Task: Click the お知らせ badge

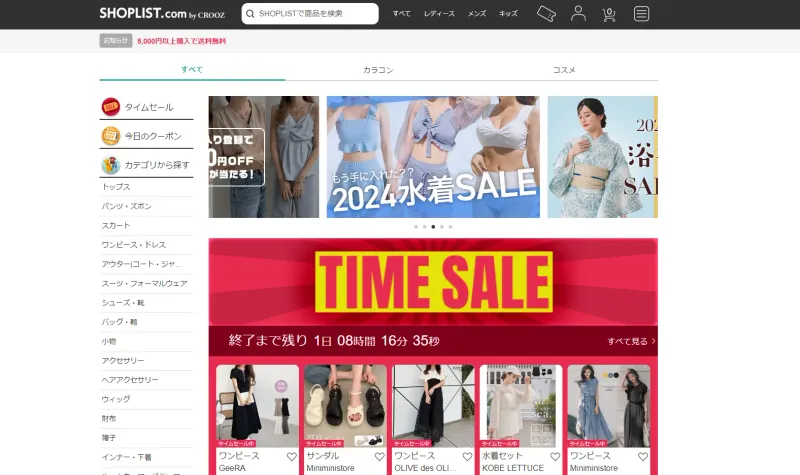Action: [116, 40]
